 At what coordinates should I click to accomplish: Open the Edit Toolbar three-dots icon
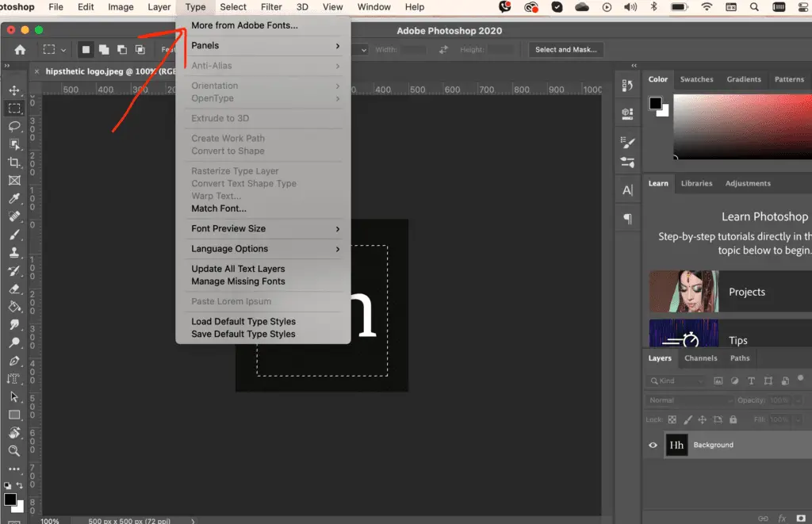(14, 469)
